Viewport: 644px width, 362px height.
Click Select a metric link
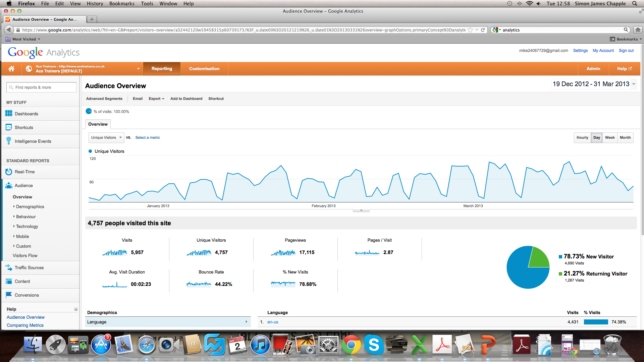tap(148, 137)
